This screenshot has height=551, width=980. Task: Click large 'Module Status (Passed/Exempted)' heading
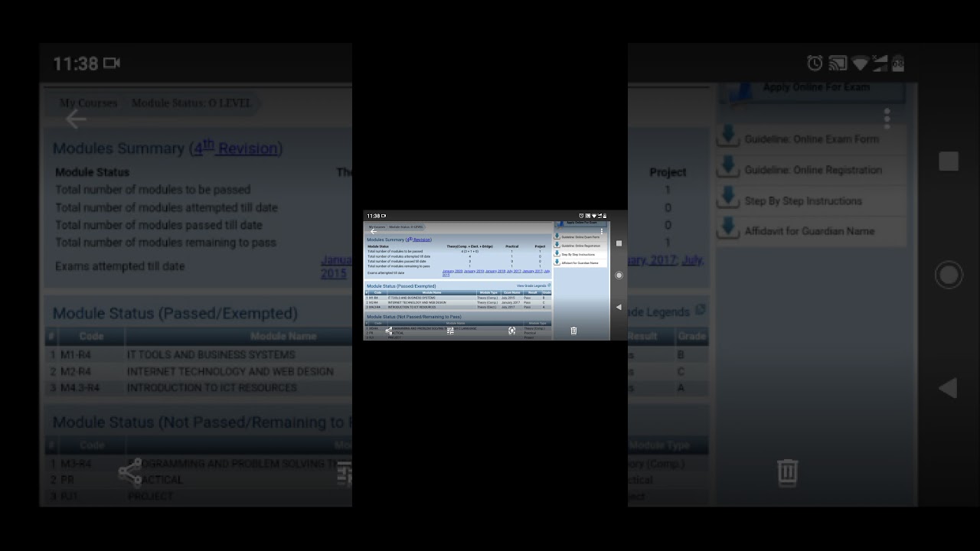(175, 313)
